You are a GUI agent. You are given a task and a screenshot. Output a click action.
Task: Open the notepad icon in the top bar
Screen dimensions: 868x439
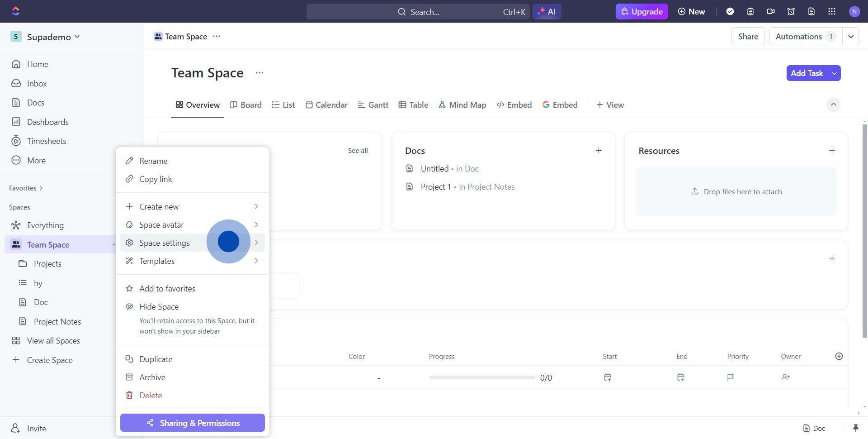point(750,11)
